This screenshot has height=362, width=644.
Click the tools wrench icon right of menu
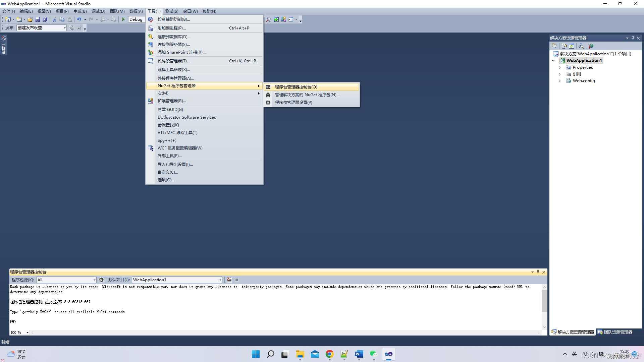(268, 19)
